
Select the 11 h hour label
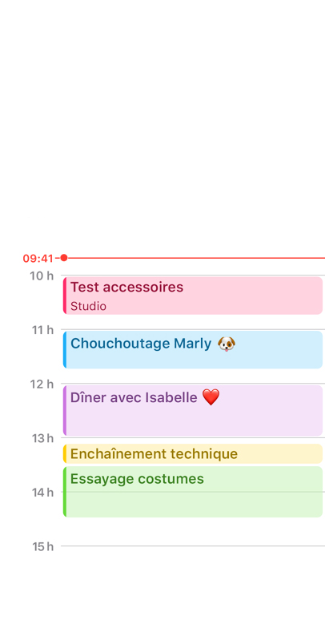coord(42,330)
